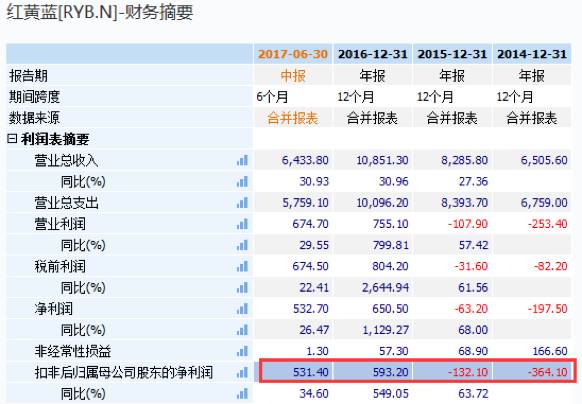Click highlighted value 593.20
Viewport: 582px width, 404px height.
click(390, 372)
